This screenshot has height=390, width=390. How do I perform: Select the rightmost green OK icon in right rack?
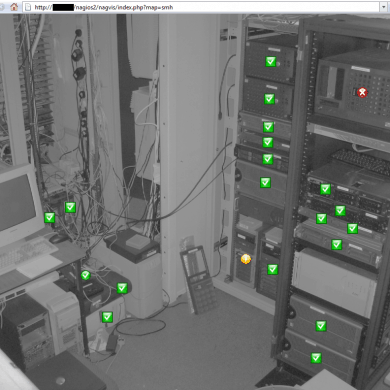click(x=352, y=228)
